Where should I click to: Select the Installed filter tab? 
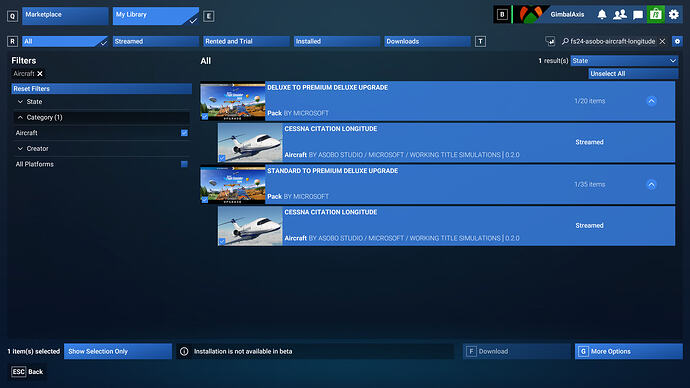pyautogui.click(x=337, y=41)
